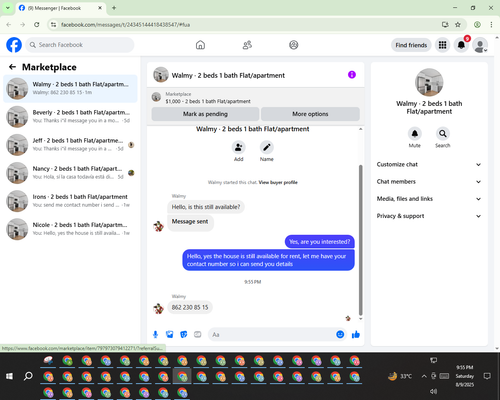Click the Walmy profile thumbnail in side panel
The width and height of the screenshot is (500, 400).
(429, 82)
